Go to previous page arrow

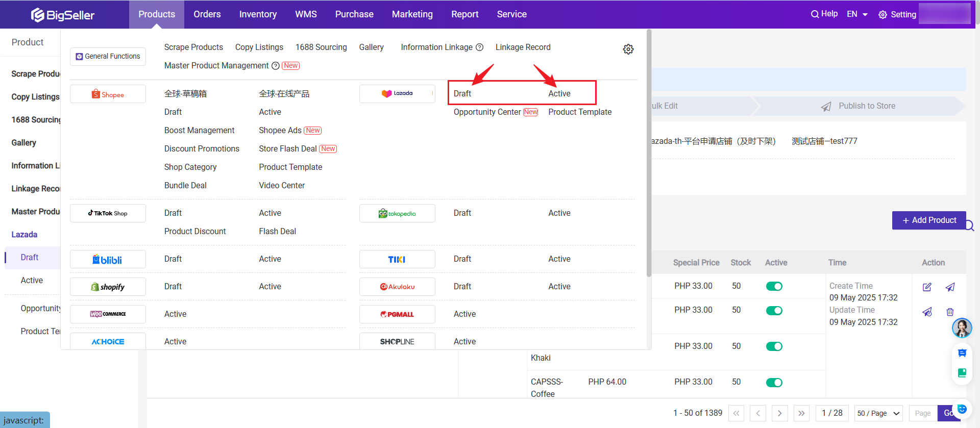(x=758, y=413)
